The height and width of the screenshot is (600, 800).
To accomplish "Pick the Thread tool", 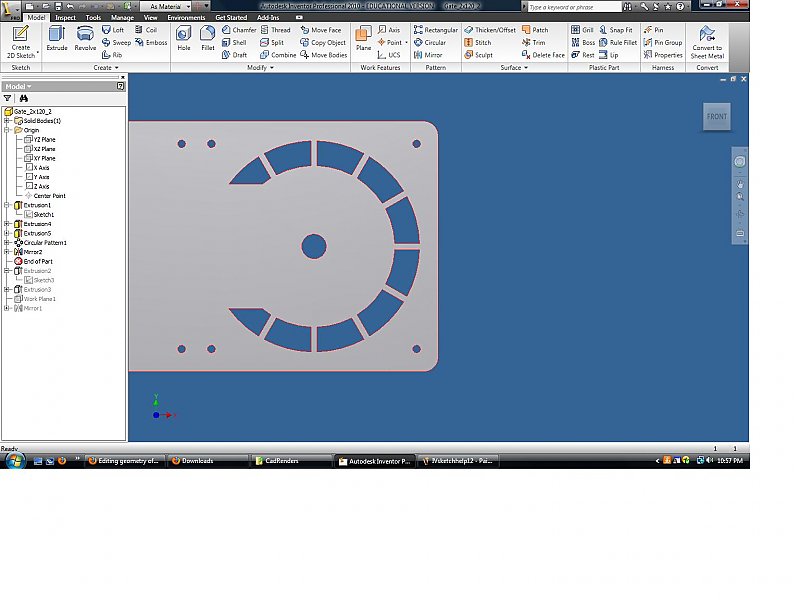I will (276, 30).
